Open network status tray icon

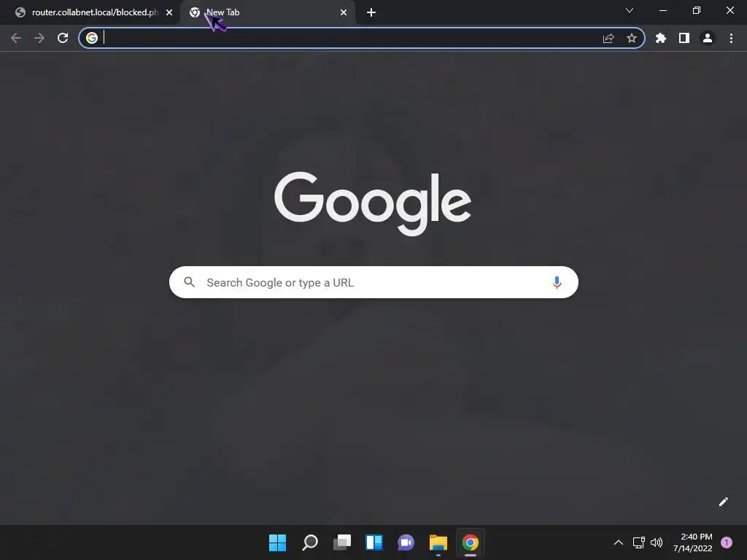coord(639,542)
